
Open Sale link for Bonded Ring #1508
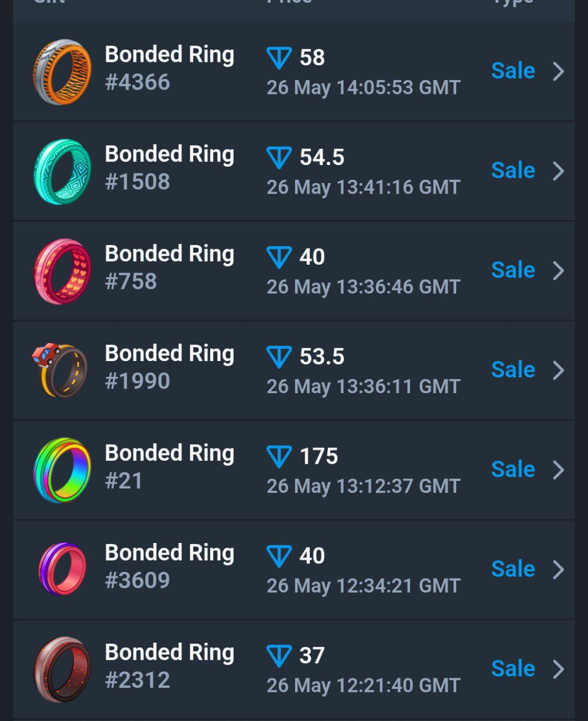pyautogui.click(x=513, y=171)
